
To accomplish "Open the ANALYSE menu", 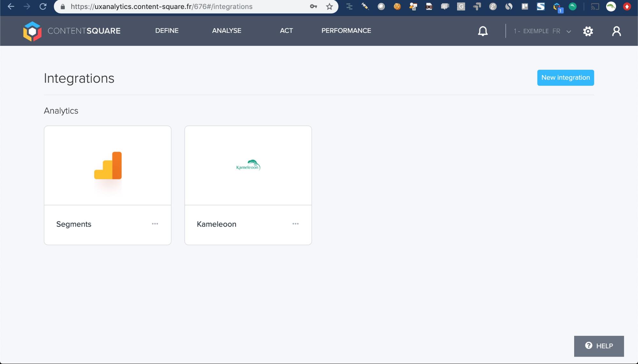I will coord(227,31).
